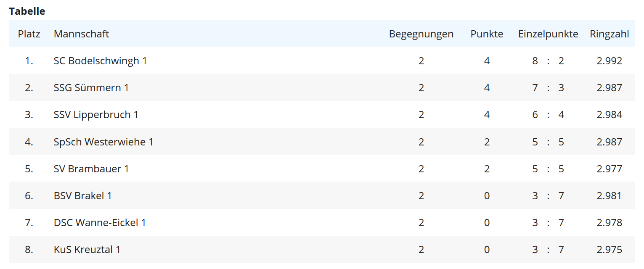Open team SC Bodelschwingh 1

100,61
